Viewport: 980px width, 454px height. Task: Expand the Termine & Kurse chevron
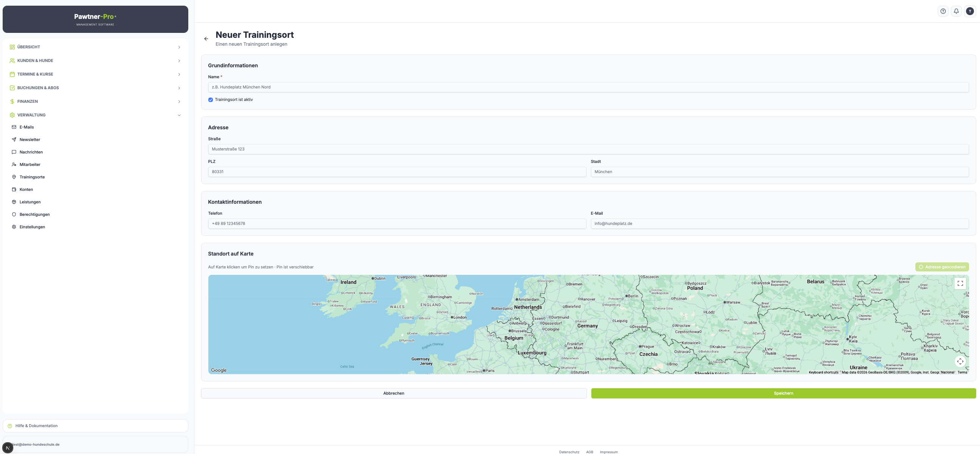point(179,74)
